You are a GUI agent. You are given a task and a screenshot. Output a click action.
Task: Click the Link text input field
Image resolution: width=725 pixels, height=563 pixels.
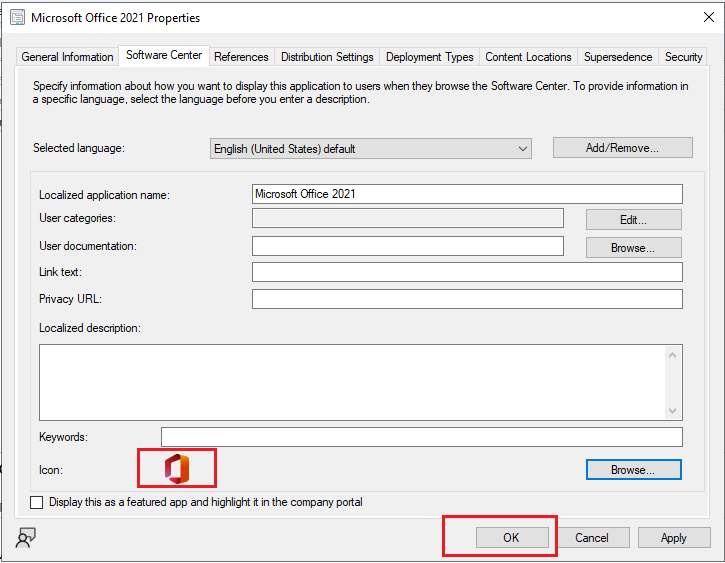[x=467, y=272]
